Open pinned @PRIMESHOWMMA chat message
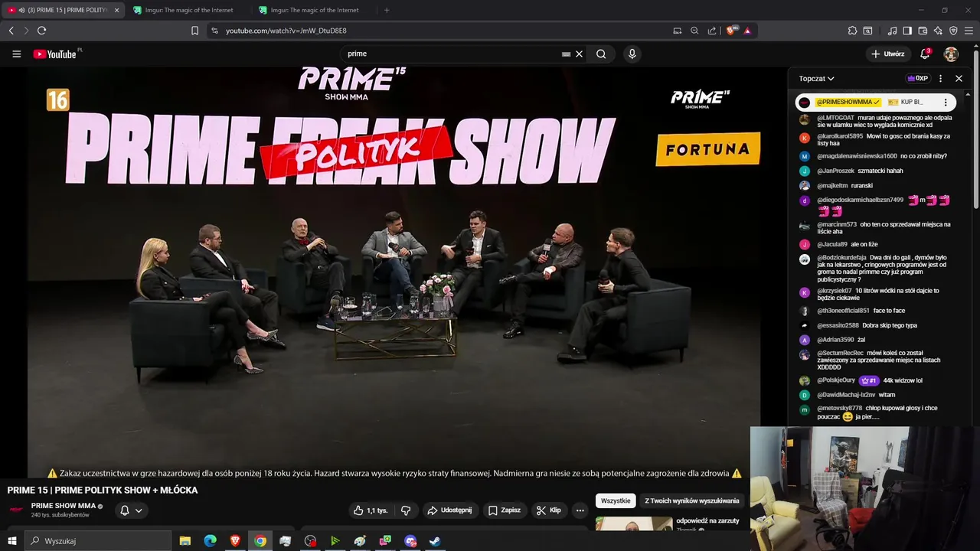Screen dimensions: 980x551 (876, 103)
